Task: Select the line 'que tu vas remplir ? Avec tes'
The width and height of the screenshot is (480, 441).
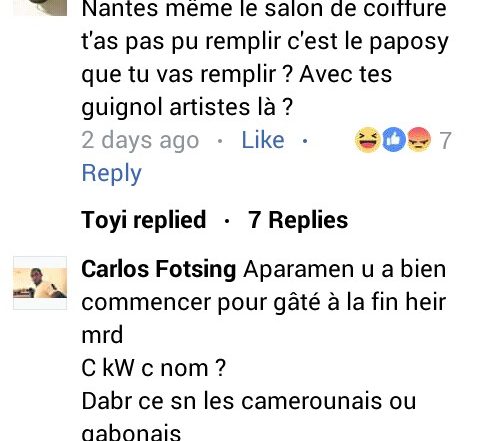Action: tap(237, 74)
